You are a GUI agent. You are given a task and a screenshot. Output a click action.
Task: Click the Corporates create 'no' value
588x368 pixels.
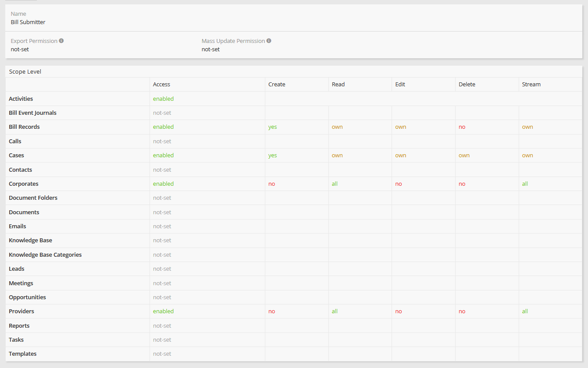coord(271,184)
